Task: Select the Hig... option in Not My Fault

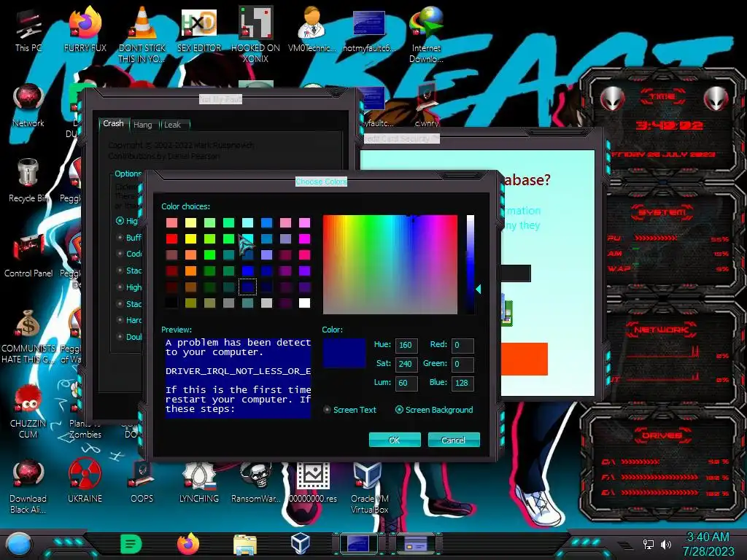Action: click(x=127, y=221)
